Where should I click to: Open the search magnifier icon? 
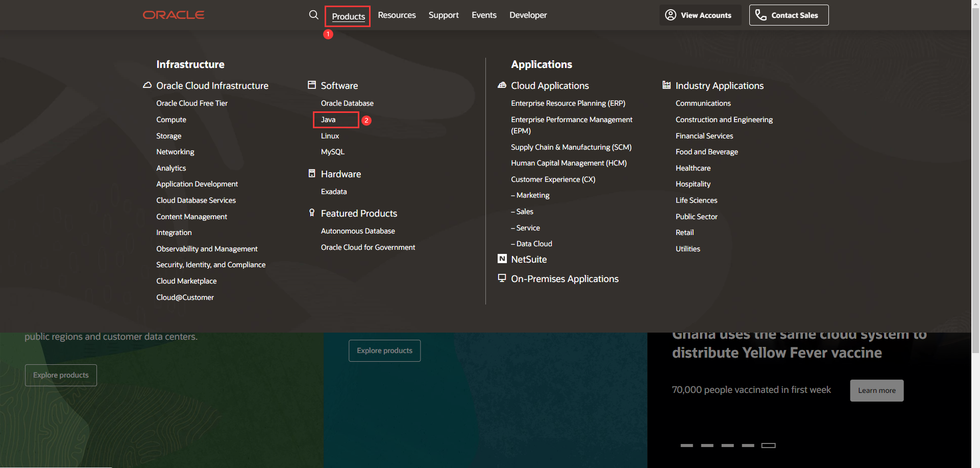point(313,15)
